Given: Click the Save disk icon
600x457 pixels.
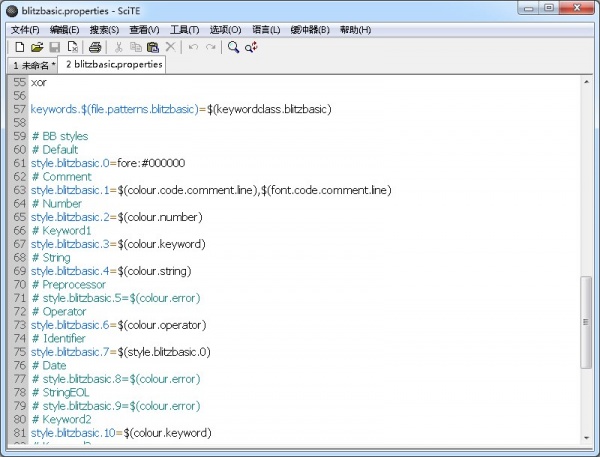Looking at the screenshot, I should click(x=55, y=47).
